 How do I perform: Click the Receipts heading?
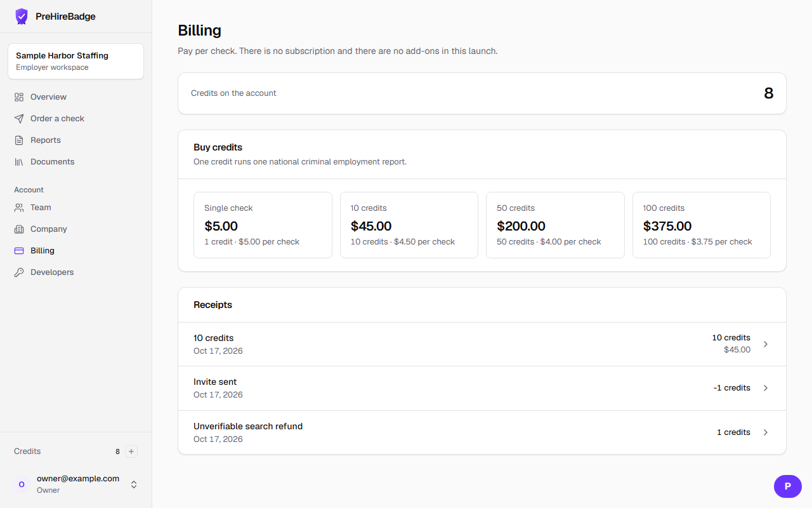click(x=213, y=305)
